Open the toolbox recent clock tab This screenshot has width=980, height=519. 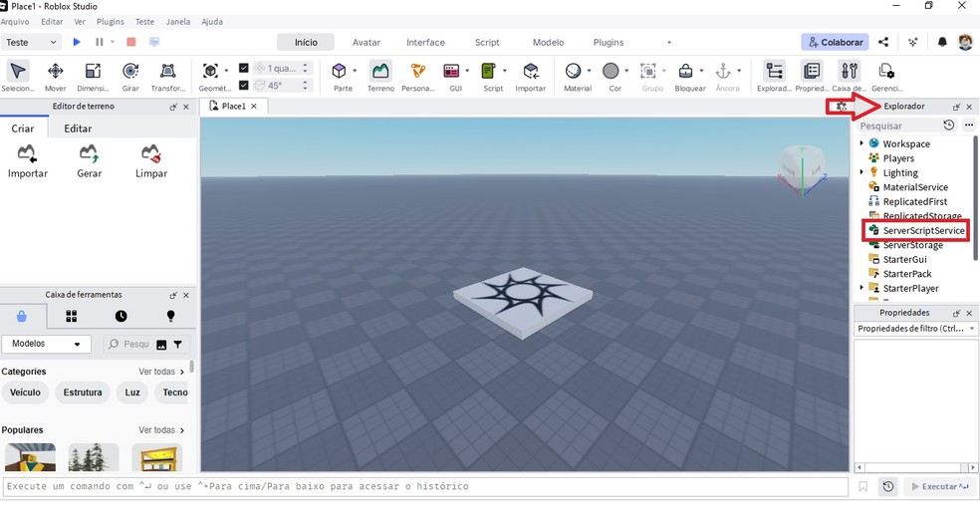(x=121, y=317)
